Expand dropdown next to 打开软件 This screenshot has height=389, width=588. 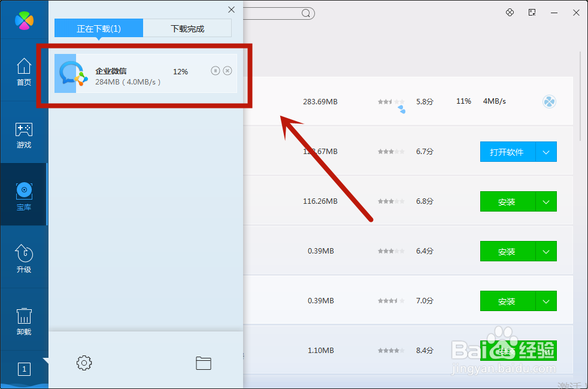546,152
